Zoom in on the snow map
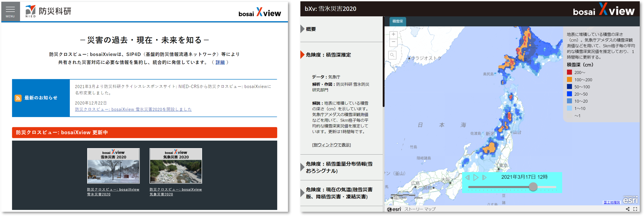The image size is (644, 216). (x=393, y=34)
